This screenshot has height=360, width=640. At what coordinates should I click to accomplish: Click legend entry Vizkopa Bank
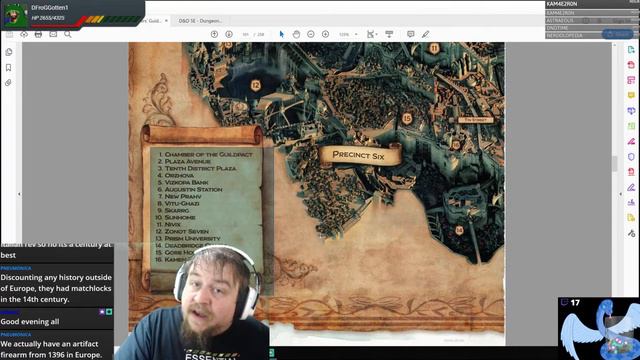click(183, 182)
